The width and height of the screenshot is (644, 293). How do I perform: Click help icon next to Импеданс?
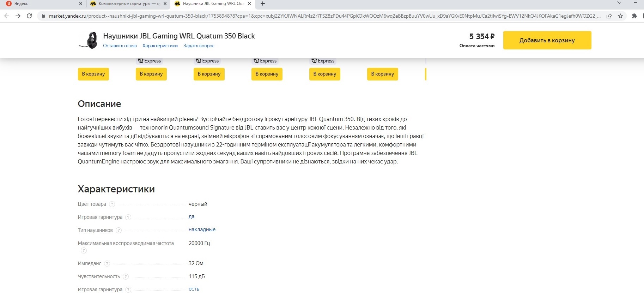pyautogui.click(x=107, y=263)
